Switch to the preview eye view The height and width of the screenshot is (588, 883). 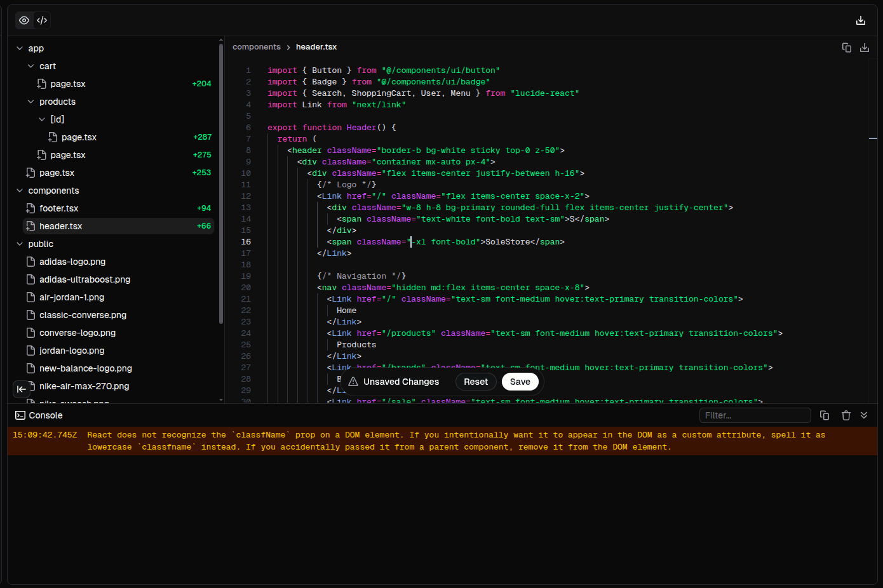[x=24, y=20]
